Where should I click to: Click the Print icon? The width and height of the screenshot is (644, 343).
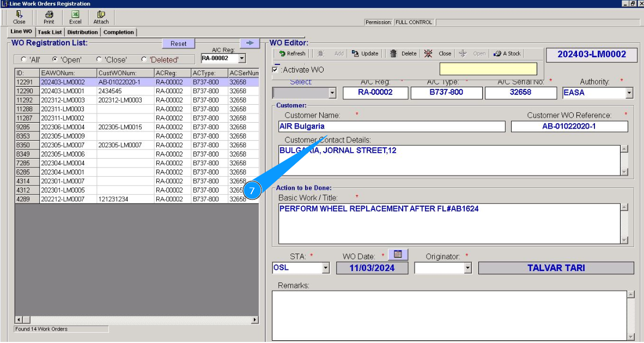click(x=49, y=15)
